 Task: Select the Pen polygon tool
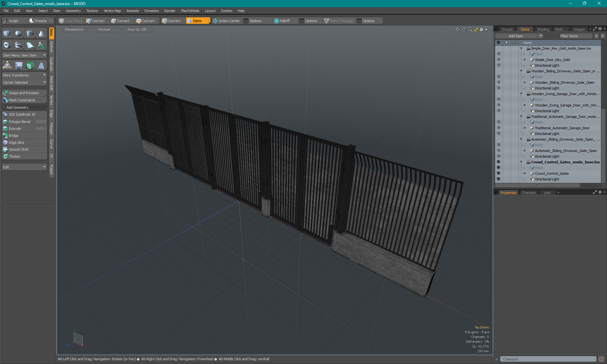(30, 45)
